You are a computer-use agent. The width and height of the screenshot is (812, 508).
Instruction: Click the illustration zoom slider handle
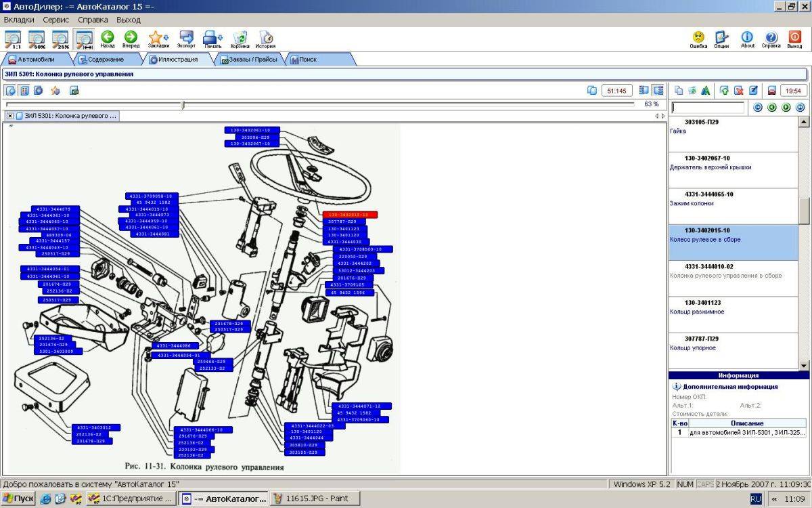[183, 104]
